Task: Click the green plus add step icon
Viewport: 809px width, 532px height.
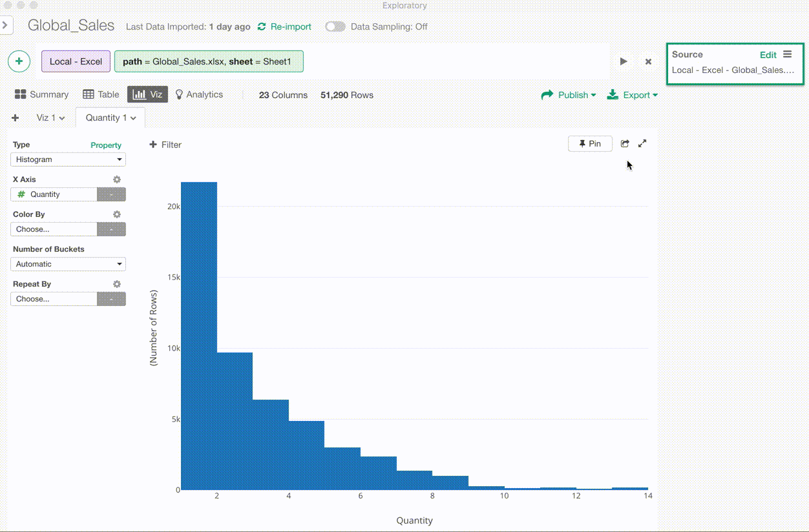Action: click(19, 61)
